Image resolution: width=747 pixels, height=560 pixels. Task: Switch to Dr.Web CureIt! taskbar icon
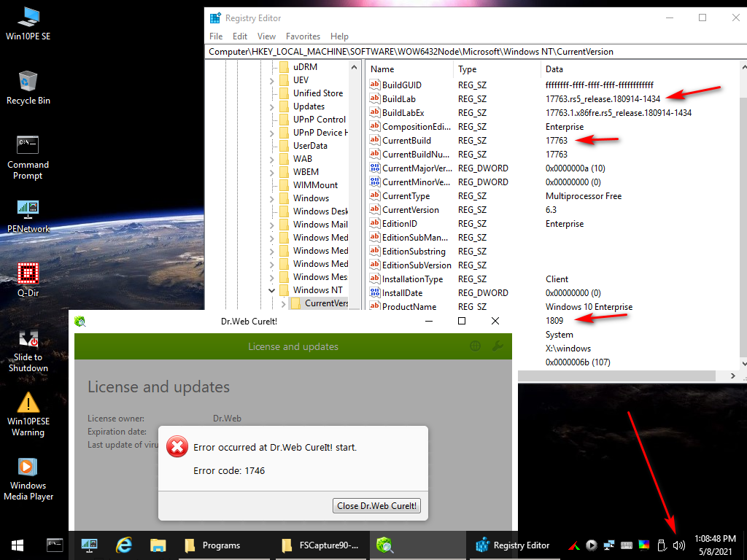pyautogui.click(x=384, y=545)
